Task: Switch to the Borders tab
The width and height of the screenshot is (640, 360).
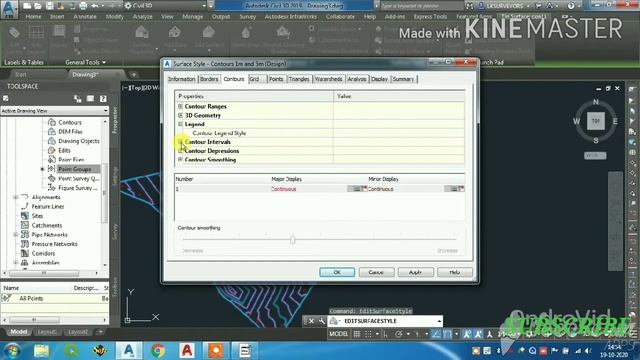Action: click(209, 79)
